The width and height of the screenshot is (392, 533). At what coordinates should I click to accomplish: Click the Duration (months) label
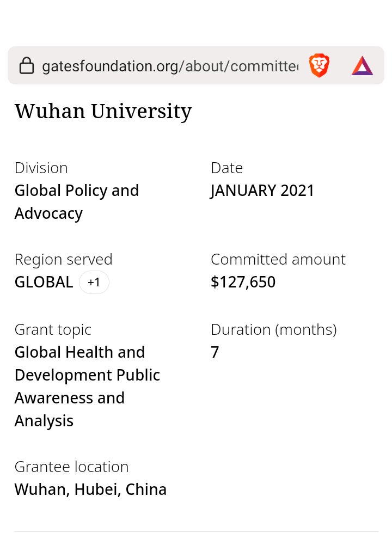pyautogui.click(x=273, y=329)
